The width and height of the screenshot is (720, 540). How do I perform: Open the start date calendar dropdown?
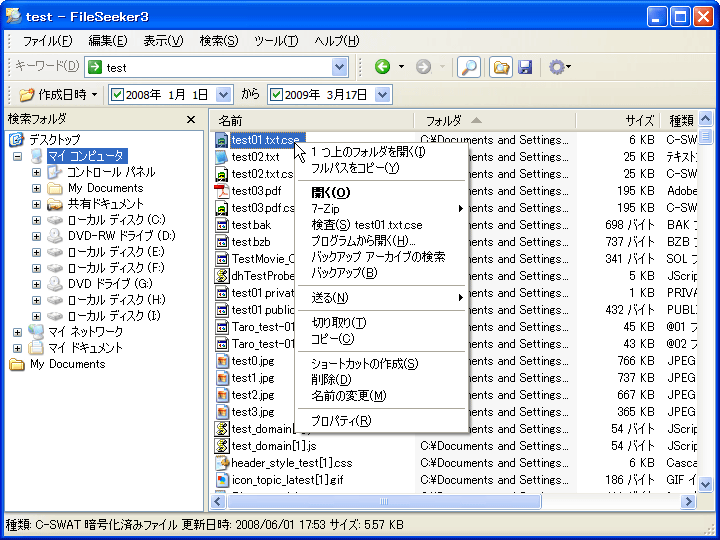pos(224,95)
